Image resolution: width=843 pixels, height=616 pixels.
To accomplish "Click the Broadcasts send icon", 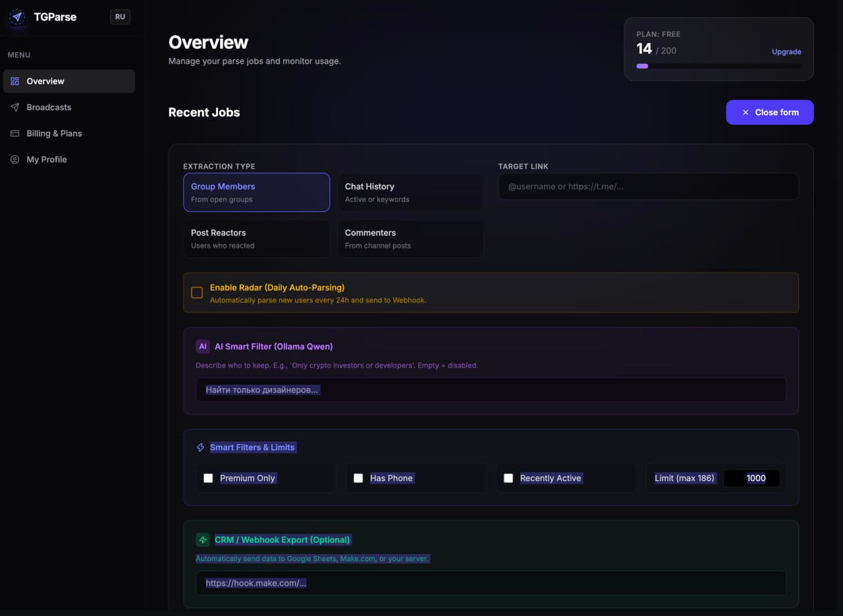I will [14, 107].
